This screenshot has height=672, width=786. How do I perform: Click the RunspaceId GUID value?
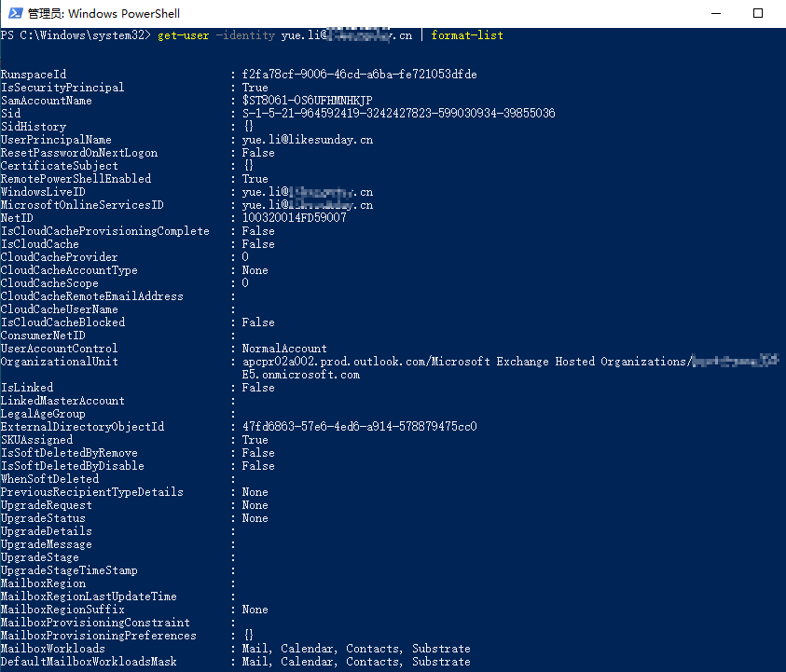click(359, 75)
